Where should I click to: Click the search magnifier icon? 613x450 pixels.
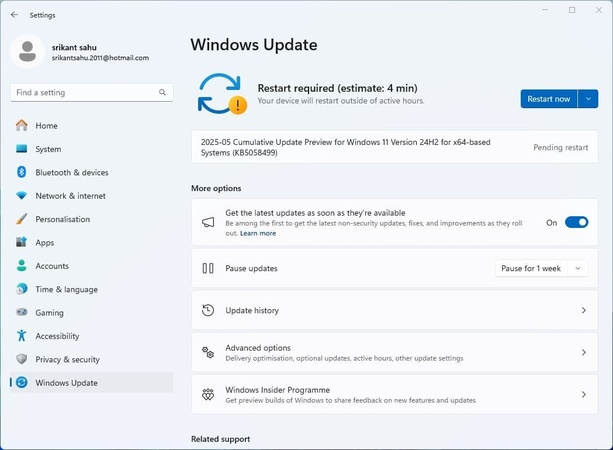pos(162,93)
